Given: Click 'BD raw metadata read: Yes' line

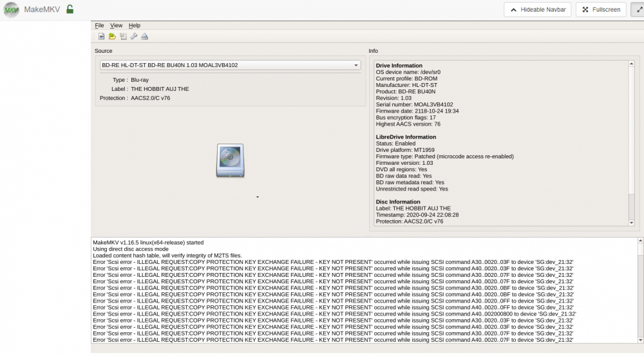Looking at the screenshot, I should (410, 183).
